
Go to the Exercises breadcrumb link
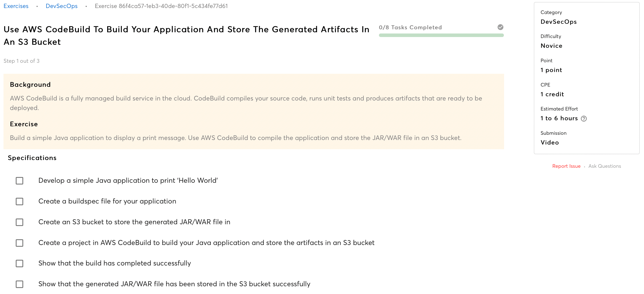click(x=16, y=6)
